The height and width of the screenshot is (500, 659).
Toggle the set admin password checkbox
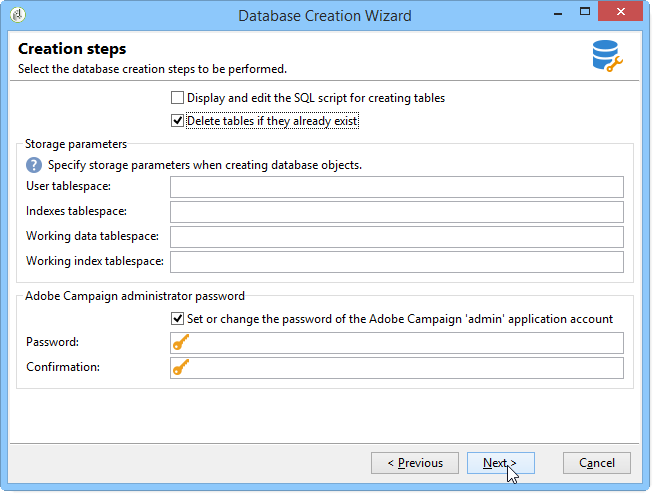click(x=177, y=319)
